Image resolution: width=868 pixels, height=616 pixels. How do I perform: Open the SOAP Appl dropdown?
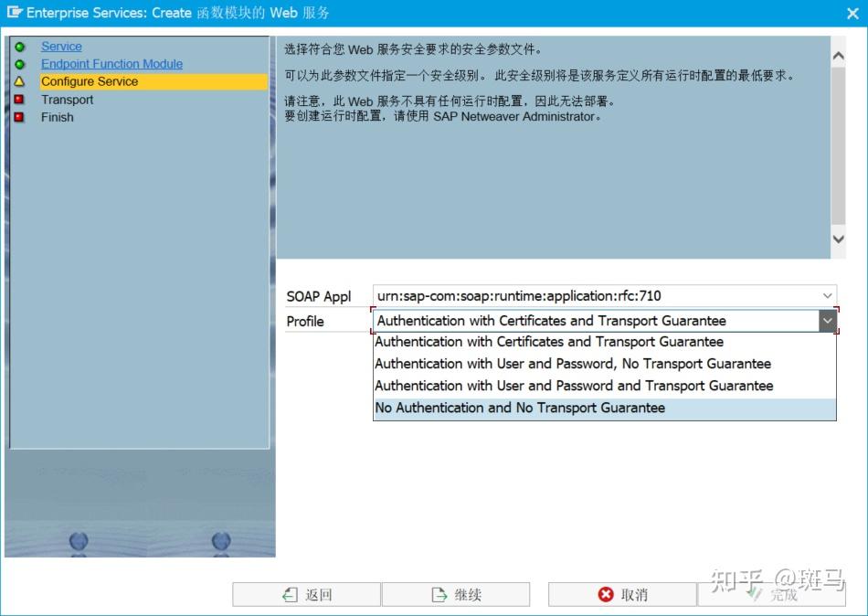[x=828, y=295]
